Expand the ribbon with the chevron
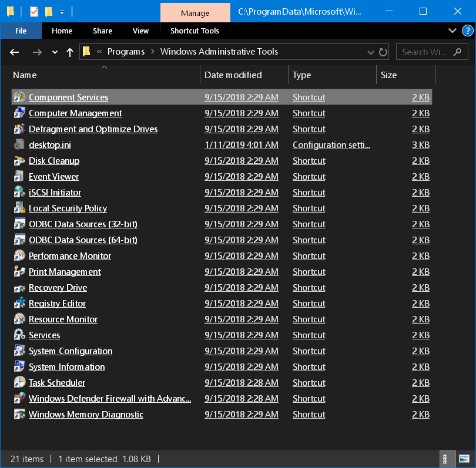This screenshot has height=468, width=476. coord(452,31)
